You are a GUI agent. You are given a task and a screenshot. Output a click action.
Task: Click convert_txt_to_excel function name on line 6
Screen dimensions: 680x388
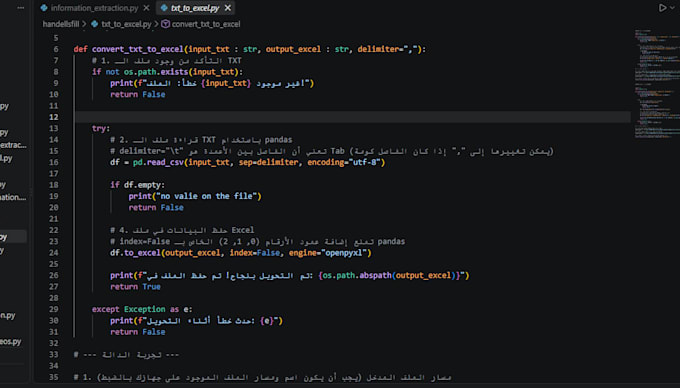coord(137,49)
